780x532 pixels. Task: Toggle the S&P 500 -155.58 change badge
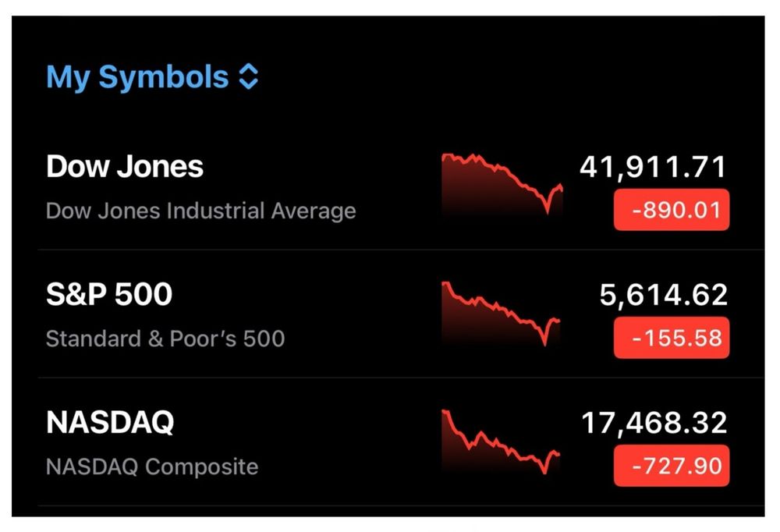click(671, 338)
